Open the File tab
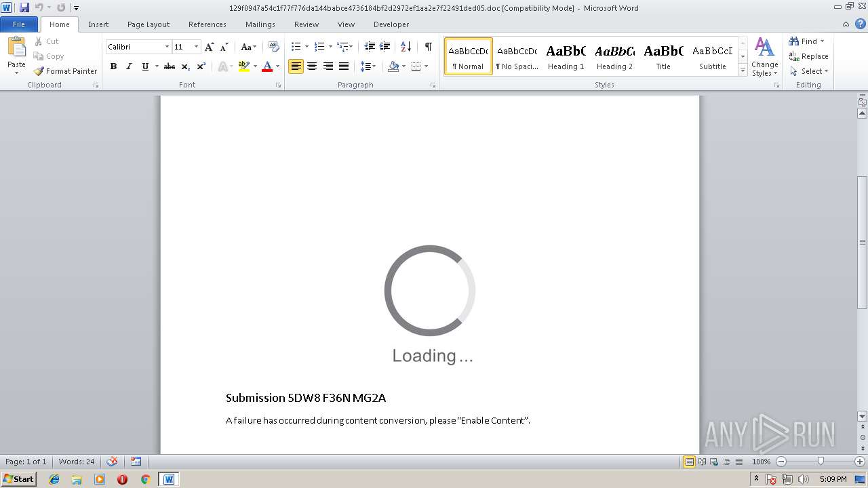This screenshot has height=488, width=868. [x=19, y=24]
